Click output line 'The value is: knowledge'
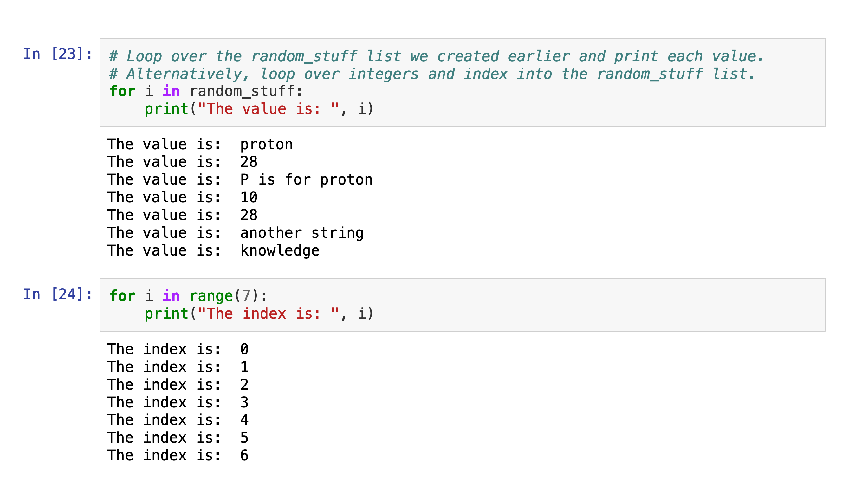This screenshot has width=868, height=487. (x=213, y=251)
